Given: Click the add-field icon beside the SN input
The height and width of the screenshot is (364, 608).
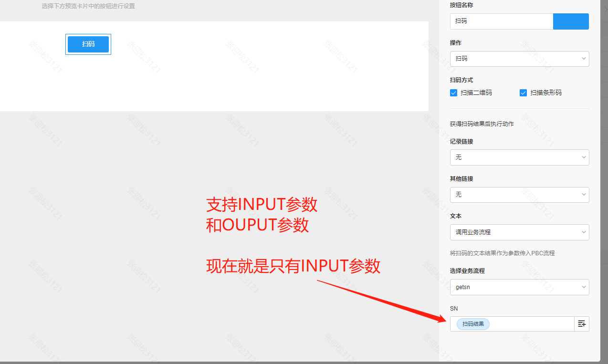Looking at the screenshot, I should click(581, 324).
